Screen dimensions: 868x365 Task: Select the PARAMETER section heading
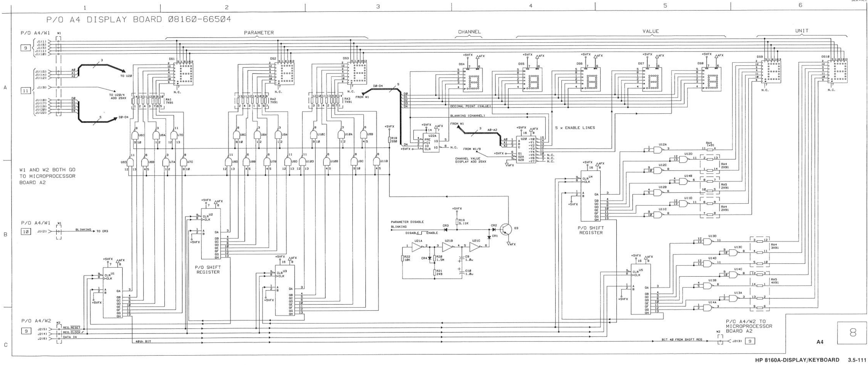coord(259,33)
